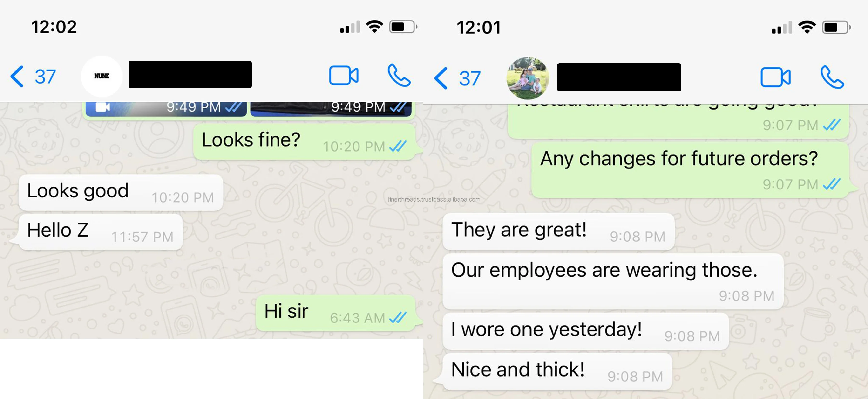Tap the "I wore one yesterday!" message
868x399 pixels.
(x=586, y=331)
